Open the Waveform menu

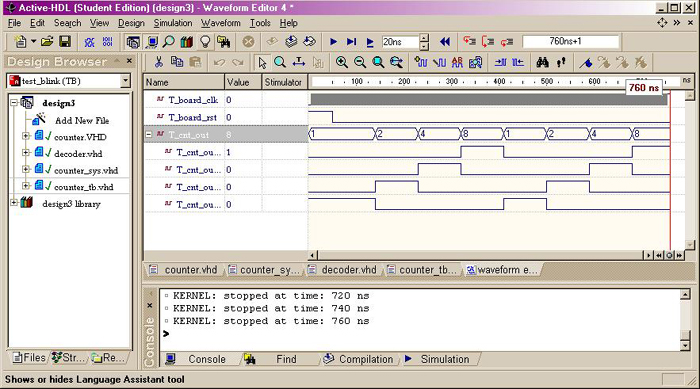pos(221,23)
